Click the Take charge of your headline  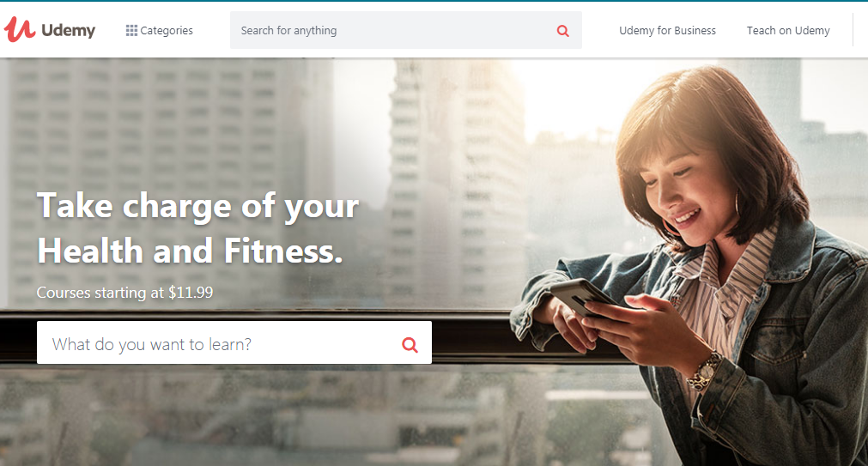pyautogui.click(x=197, y=207)
